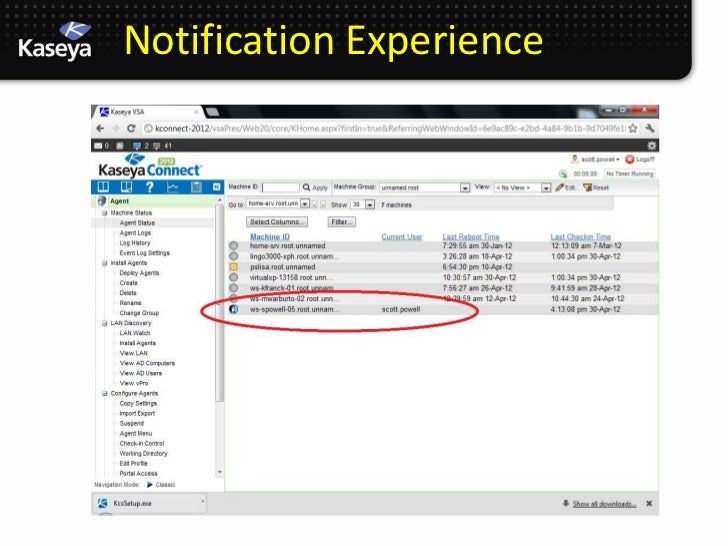
Task: Open the View dropdown showing No View
Action: [x=546, y=188]
